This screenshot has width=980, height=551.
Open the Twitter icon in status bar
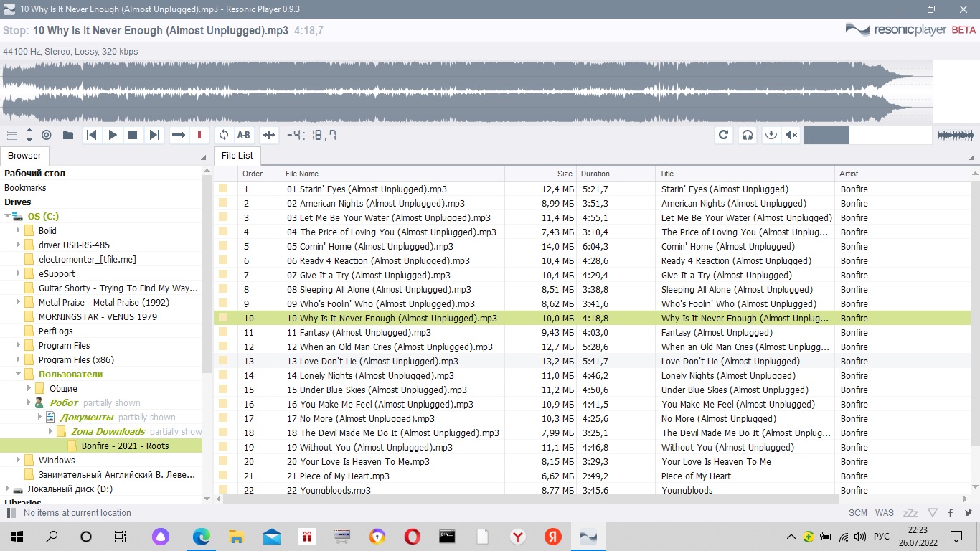[x=969, y=513]
